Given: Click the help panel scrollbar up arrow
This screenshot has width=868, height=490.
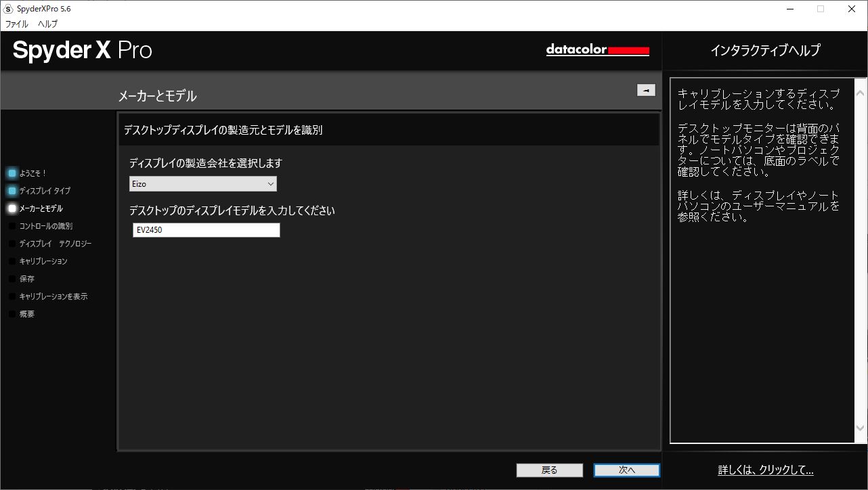Looking at the screenshot, I should (x=861, y=93).
